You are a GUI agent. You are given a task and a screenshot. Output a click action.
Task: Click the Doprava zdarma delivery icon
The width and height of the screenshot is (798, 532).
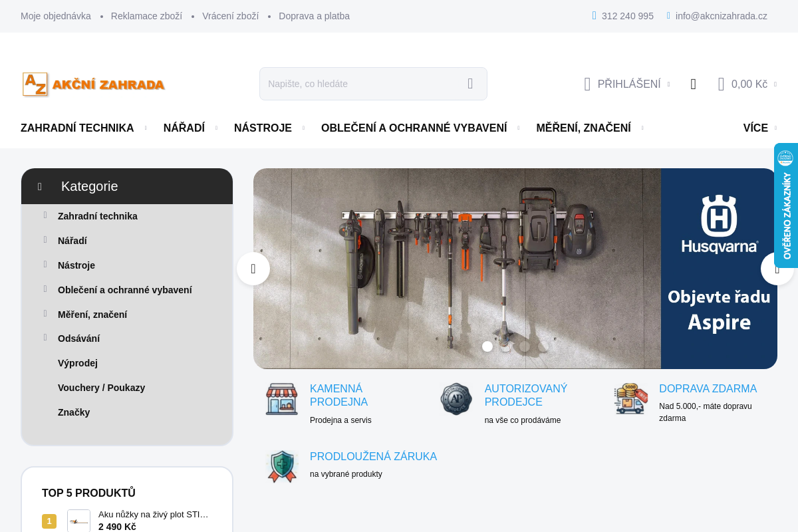631,399
